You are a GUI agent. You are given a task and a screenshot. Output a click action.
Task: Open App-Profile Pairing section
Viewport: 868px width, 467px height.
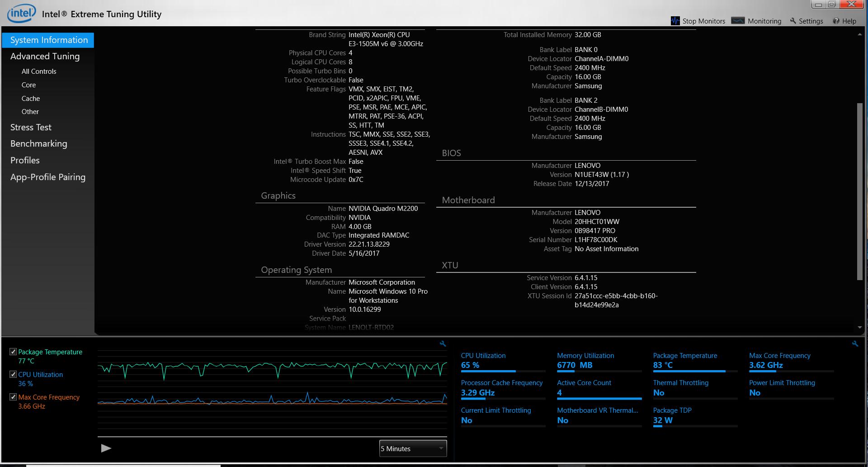click(47, 177)
